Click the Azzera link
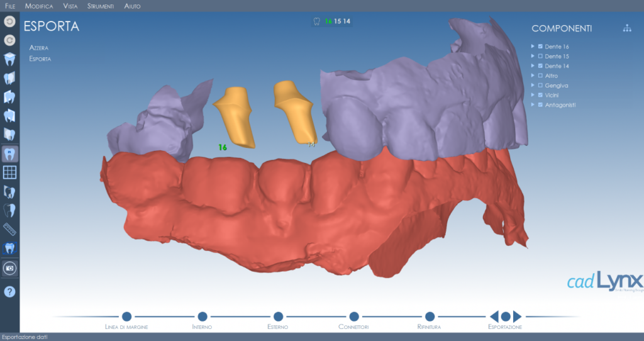The image size is (644, 341). [x=38, y=48]
